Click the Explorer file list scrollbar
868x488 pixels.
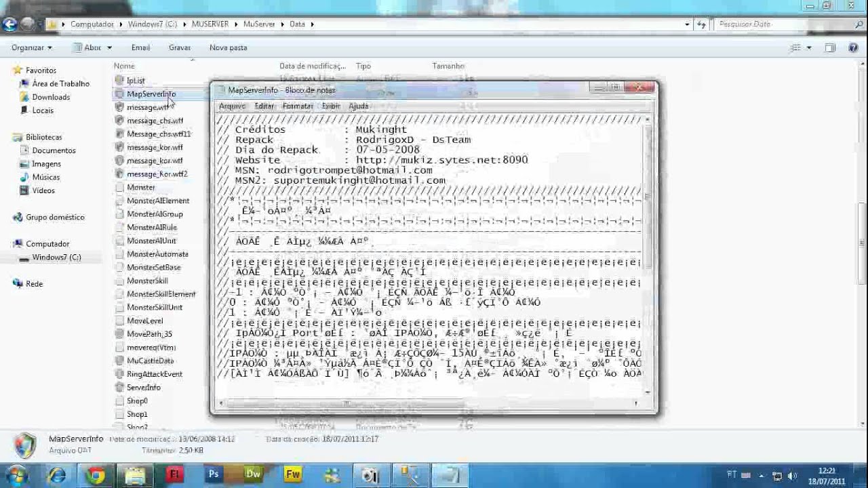(862, 244)
